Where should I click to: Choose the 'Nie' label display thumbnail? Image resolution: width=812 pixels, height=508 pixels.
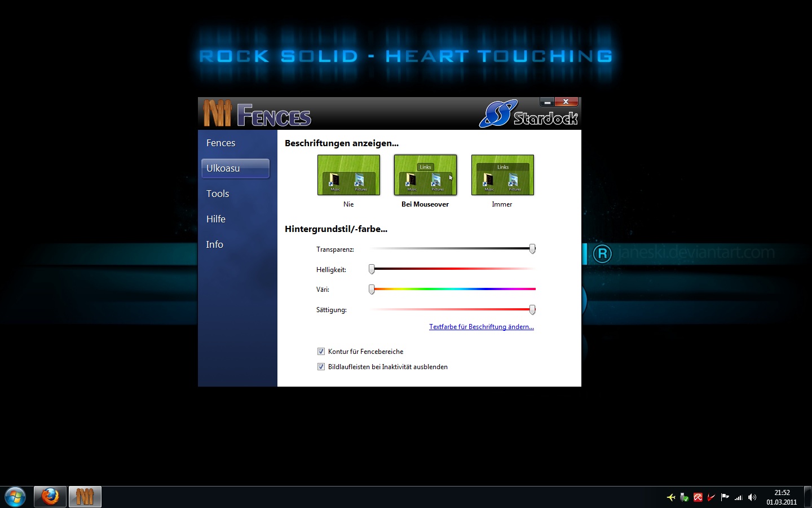coord(348,175)
